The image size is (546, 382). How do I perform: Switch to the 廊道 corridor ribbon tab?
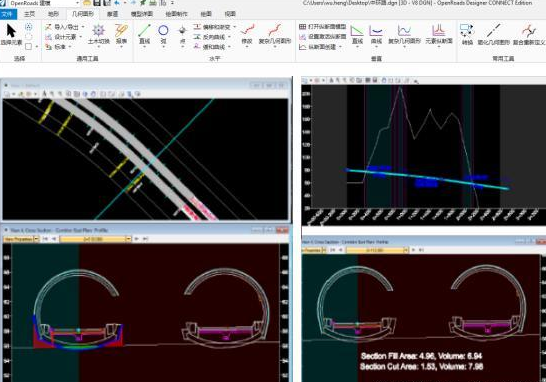[x=112, y=14]
